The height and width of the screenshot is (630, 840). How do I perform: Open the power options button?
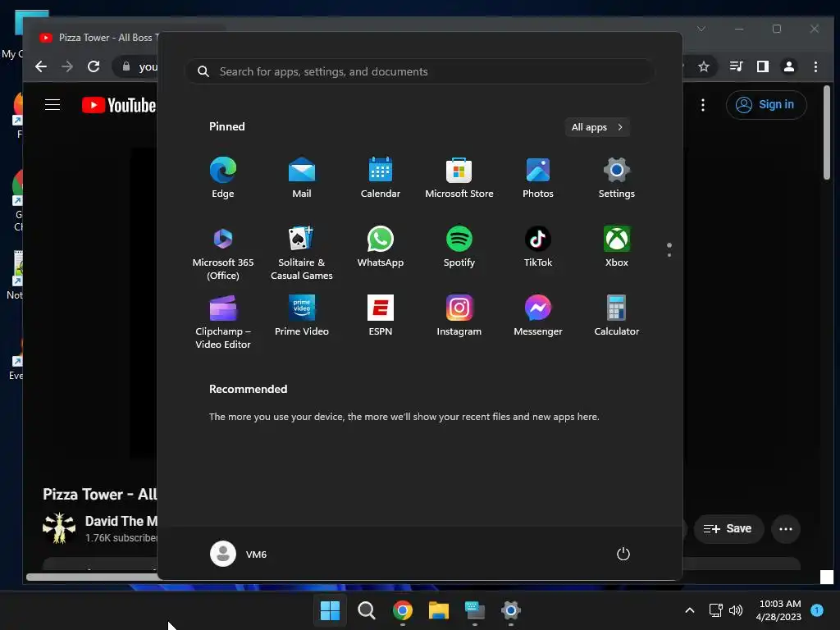[x=623, y=554]
